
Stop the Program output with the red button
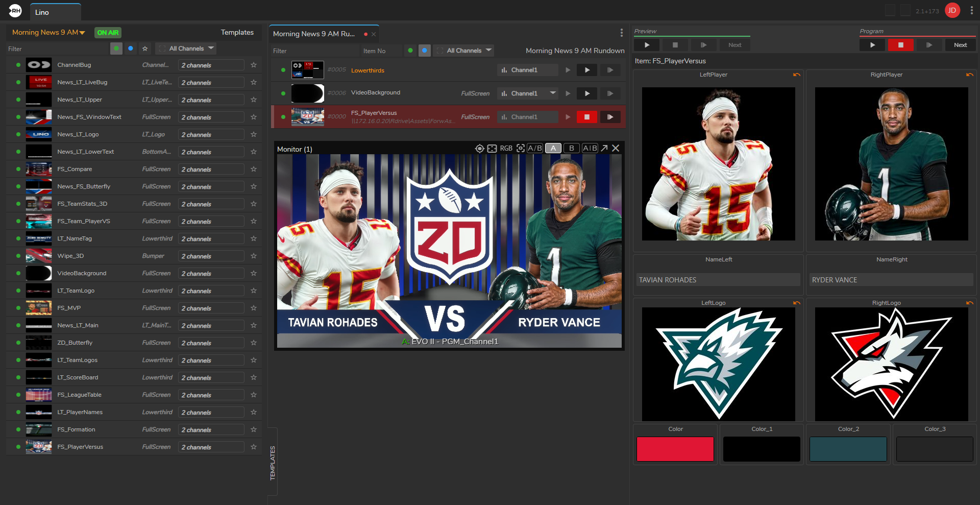[x=901, y=45]
